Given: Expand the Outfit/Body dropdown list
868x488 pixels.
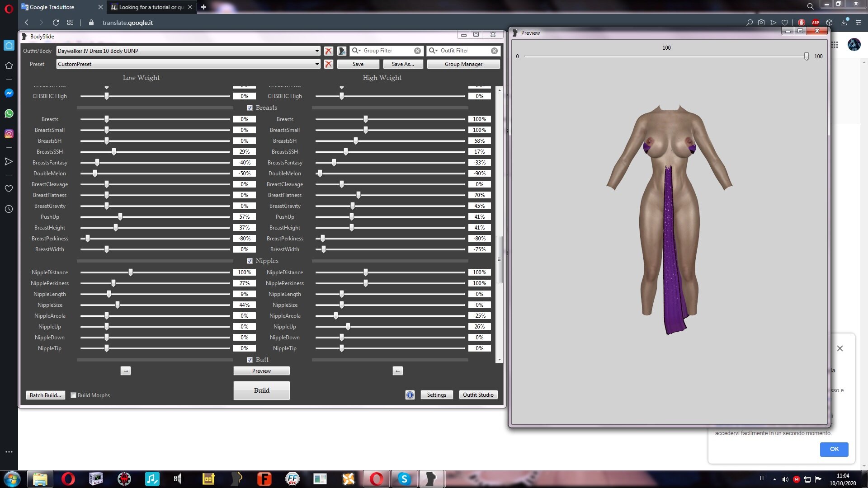Looking at the screenshot, I should [x=317, y=51].
